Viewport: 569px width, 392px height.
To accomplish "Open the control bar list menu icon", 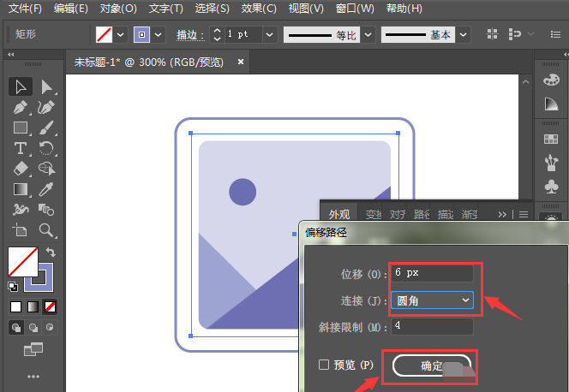I will point(555,34).
